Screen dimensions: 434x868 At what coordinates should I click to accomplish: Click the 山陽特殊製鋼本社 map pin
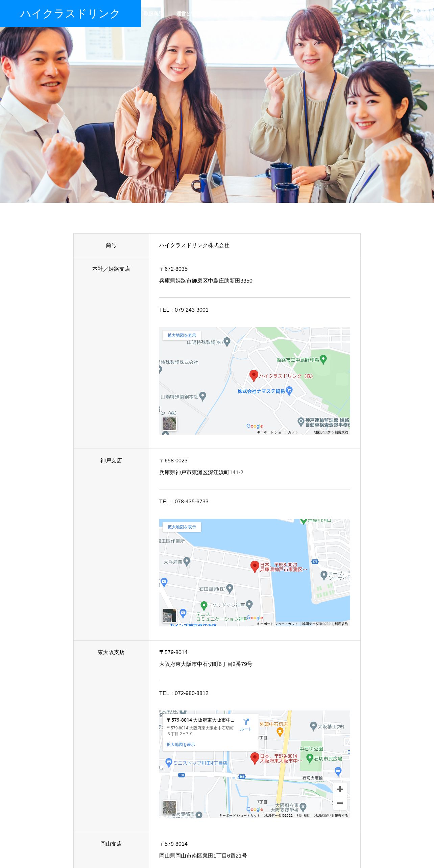[202, 396]
